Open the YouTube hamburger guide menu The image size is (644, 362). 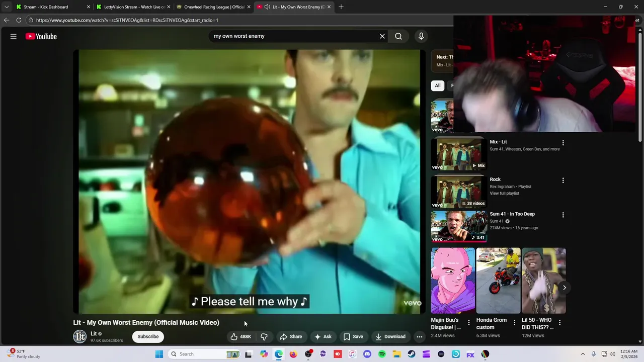14,36
